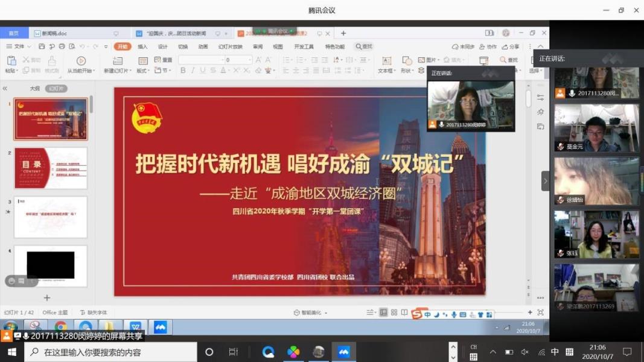644x362 pixels.
Task: Collapse slide panel with double chevron
Action: click(x=5, y=88)
